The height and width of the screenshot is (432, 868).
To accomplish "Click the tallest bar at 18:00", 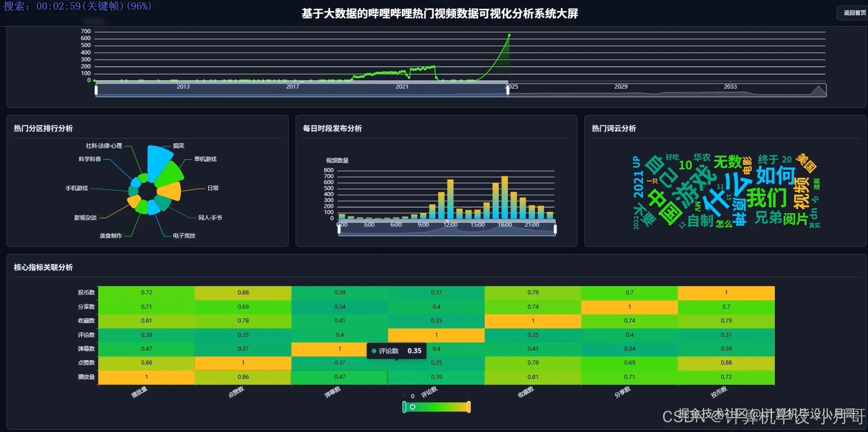I will coord(505,198).
